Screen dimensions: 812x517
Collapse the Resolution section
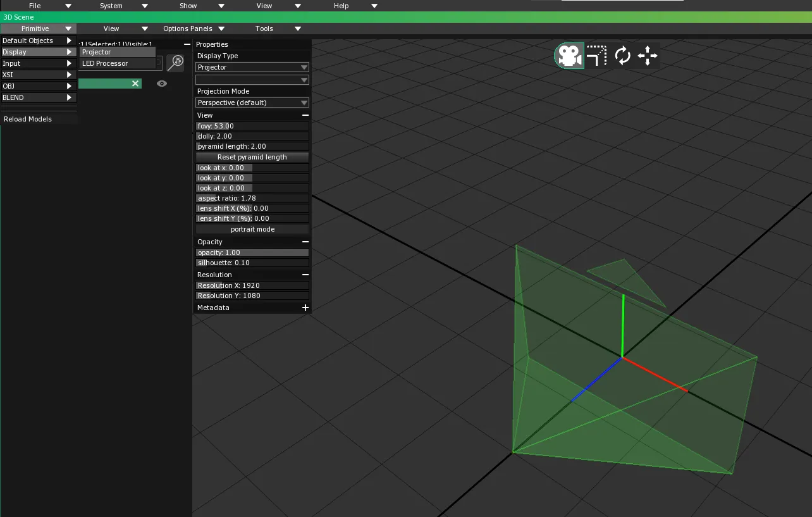pos(305,275)
